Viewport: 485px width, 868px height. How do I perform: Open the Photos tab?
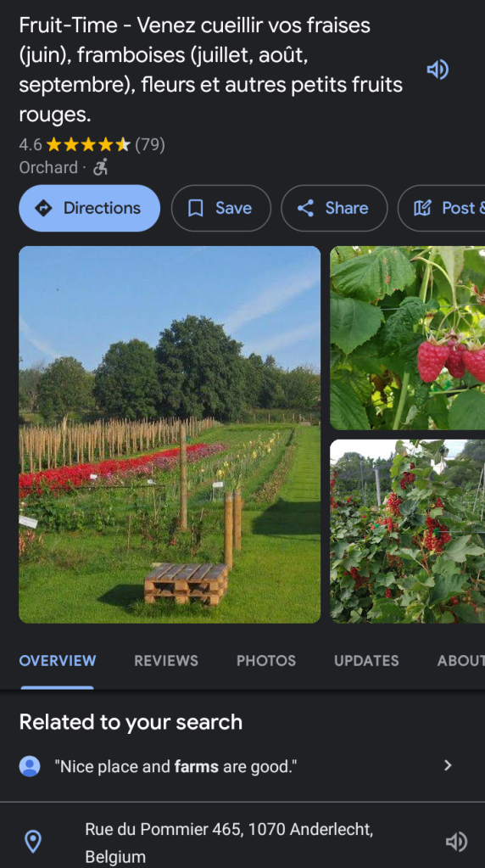(266, 660)
